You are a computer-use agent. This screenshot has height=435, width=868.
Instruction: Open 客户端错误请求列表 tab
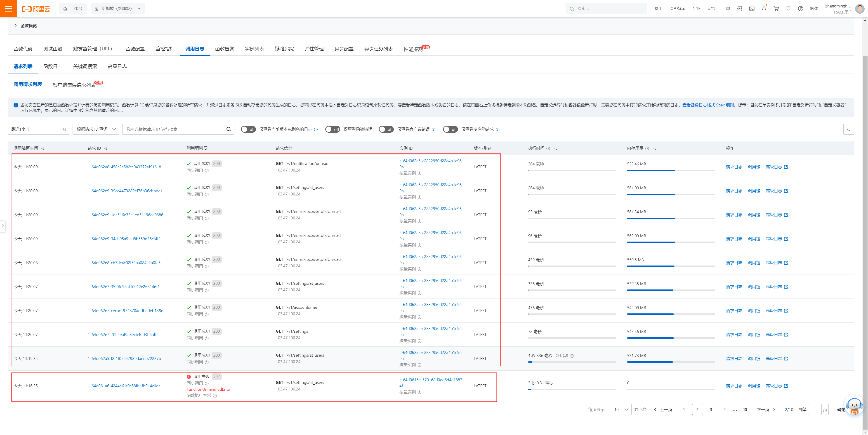click(x=74, y=85)
